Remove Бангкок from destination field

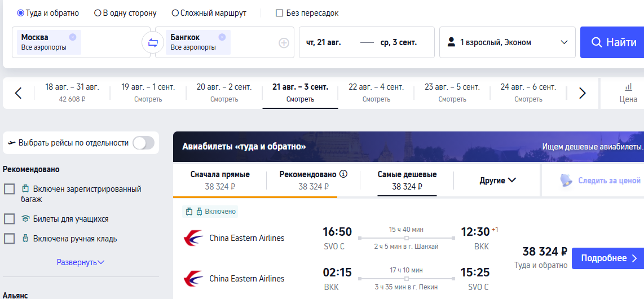[x=222, y=37]
